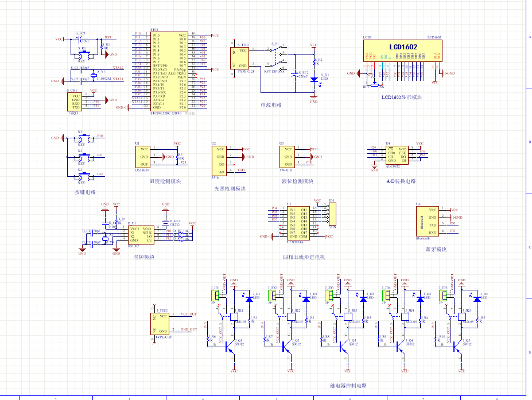The width and height of the screenshot is (532, 400).
Task: Click the 温度检测模块 label
Action: pos(165,181)
